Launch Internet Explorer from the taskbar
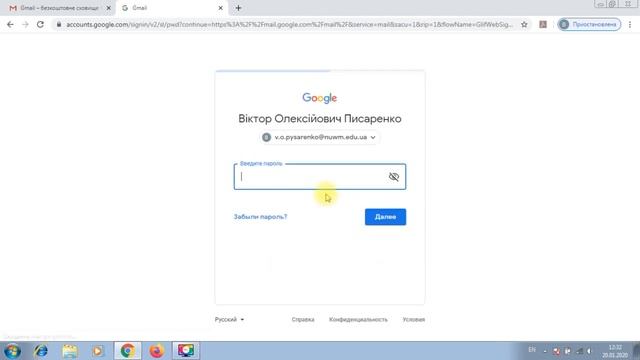 (41, 351)
